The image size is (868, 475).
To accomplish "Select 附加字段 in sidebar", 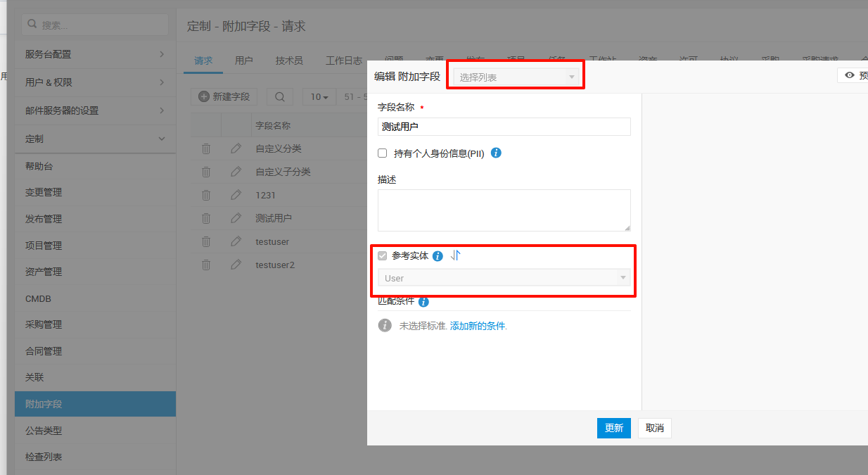I will click(95, 404).
